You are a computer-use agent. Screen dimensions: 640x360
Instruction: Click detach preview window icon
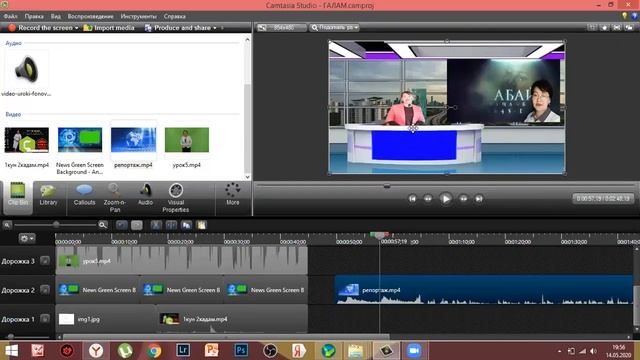coord(629,28)
